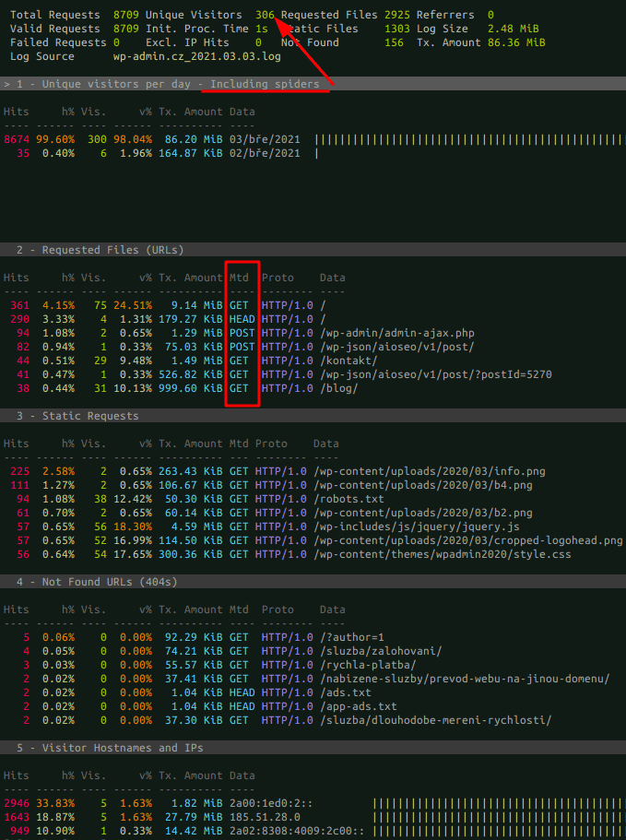Click the Requested Files count 2925
626x840 pixels.
(x=396, y=15)
